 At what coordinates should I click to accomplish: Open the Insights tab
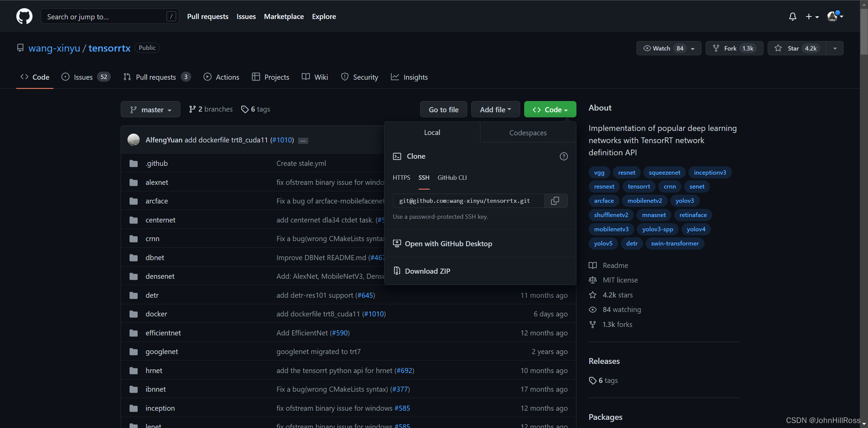tap(410, 77)
